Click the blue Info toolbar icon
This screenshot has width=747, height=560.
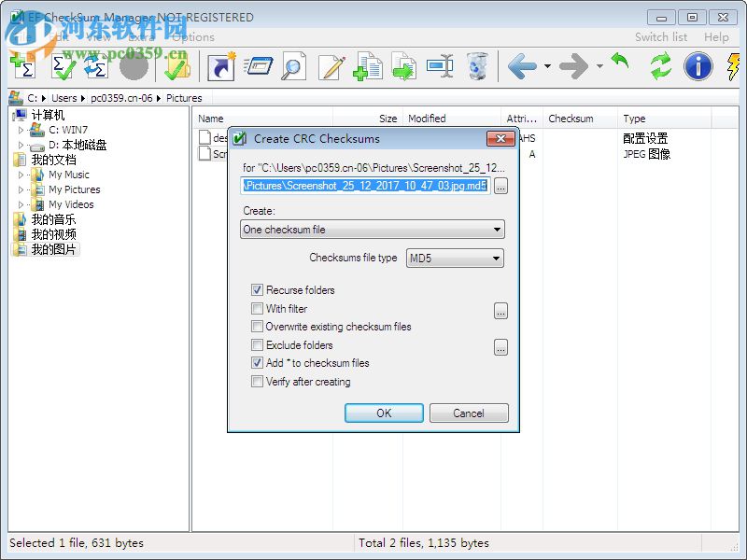click(697, 65)
